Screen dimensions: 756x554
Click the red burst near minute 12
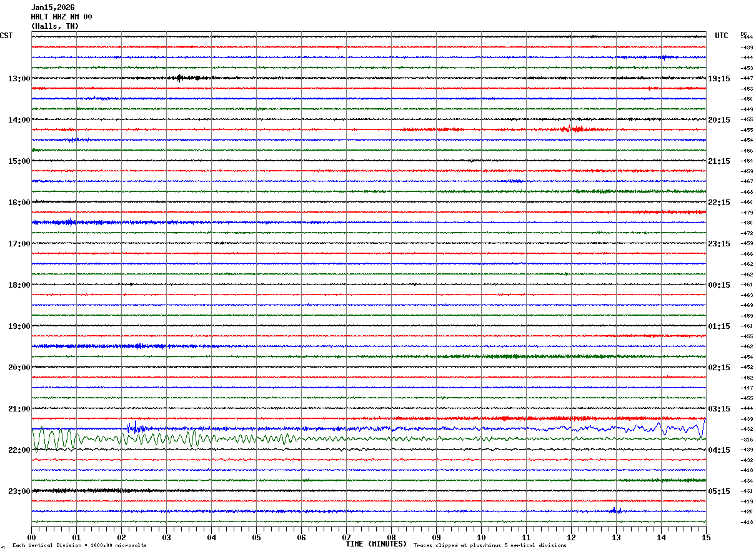tap(574, 129)
